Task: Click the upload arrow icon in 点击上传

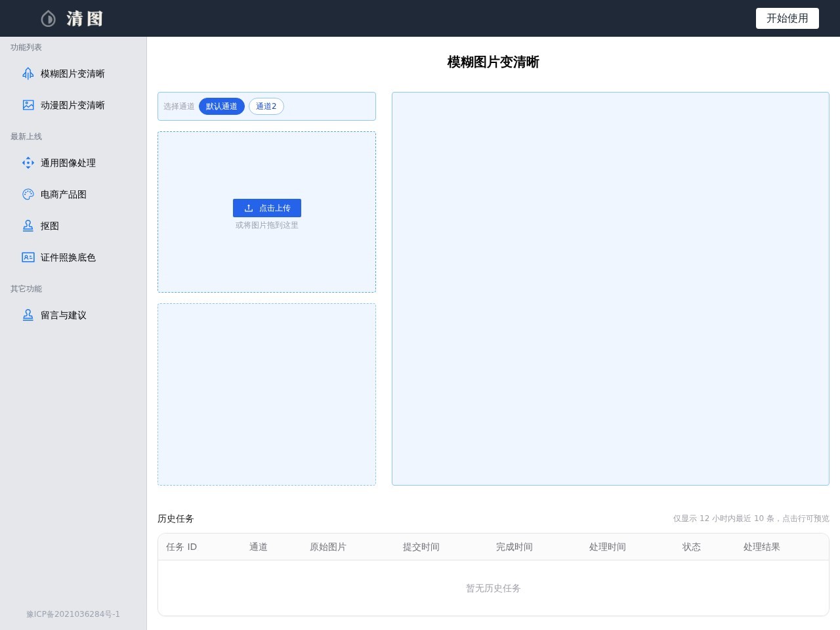Action: (249, 208)
